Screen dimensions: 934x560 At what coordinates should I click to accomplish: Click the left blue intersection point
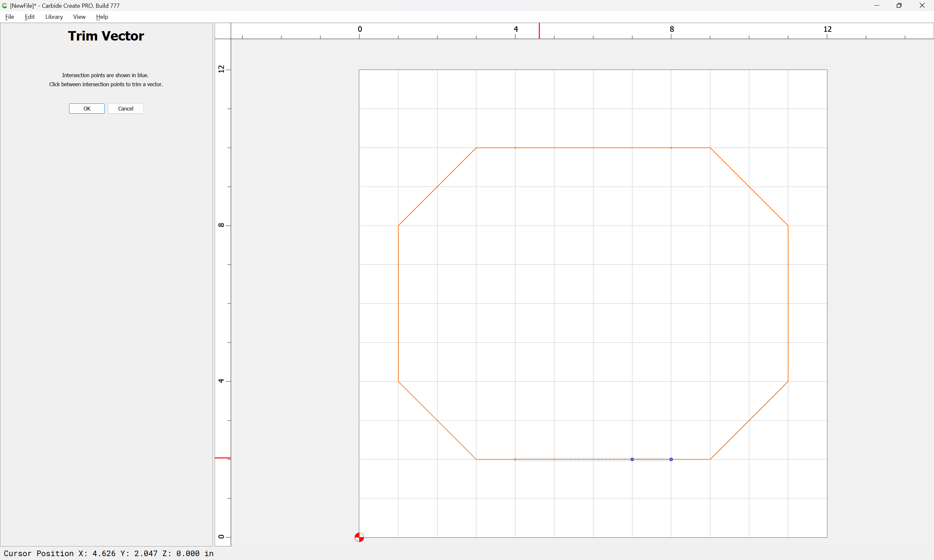tap(632, 459)
